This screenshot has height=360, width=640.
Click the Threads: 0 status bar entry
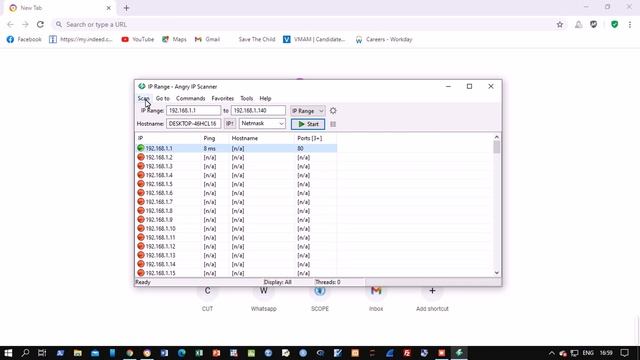point(327,282)
